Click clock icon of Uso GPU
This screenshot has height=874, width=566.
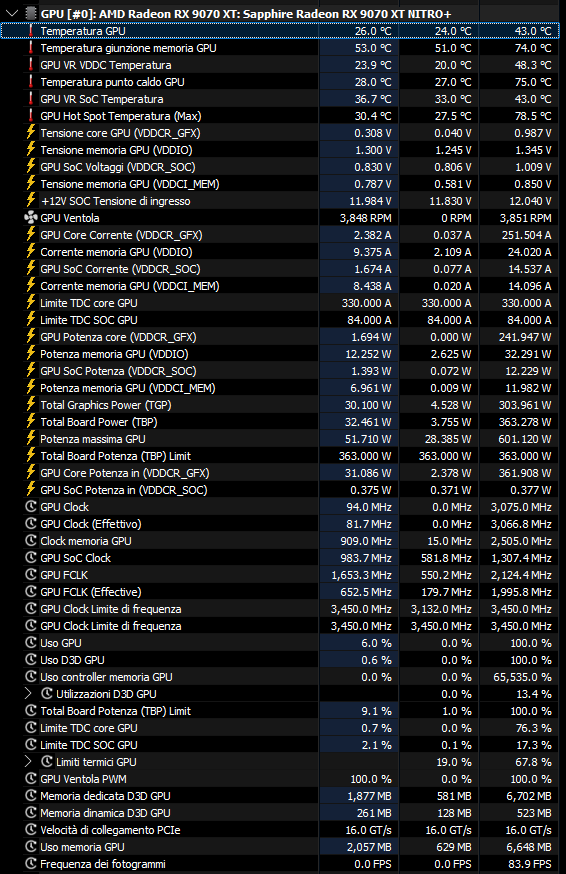[31, 643]
